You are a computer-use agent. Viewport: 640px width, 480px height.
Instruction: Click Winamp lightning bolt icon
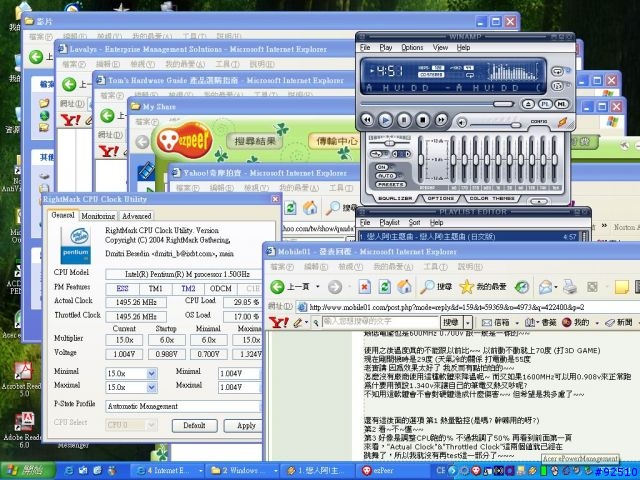[563, 122]
